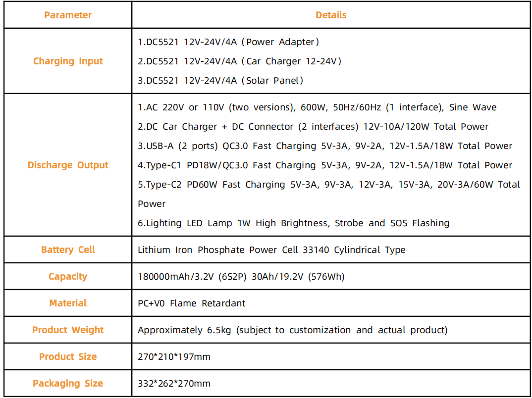Click the Approximately 6.5kg weight value

292,330
